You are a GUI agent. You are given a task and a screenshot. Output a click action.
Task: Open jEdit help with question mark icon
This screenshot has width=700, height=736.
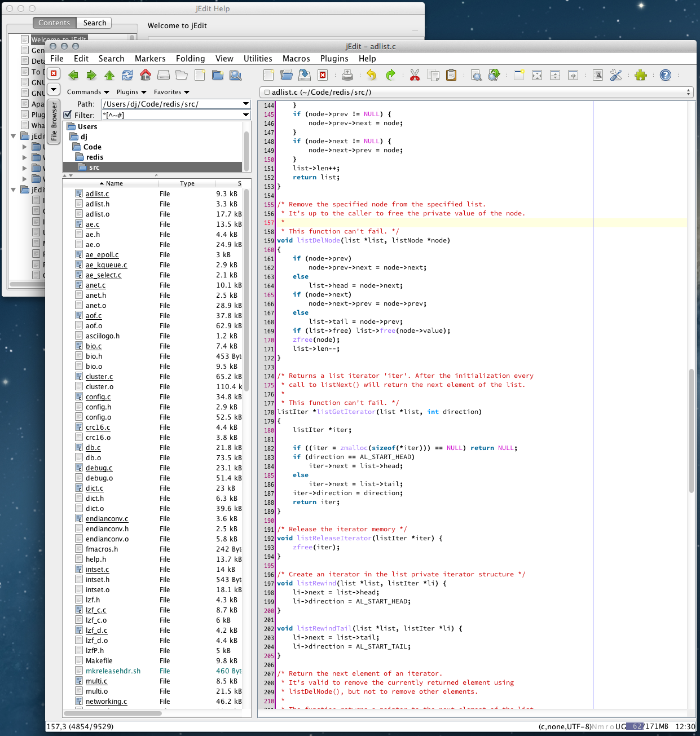[666, 75]
